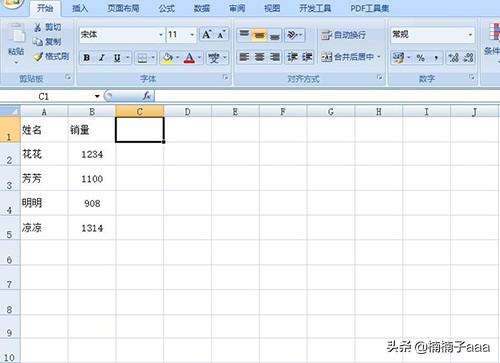The height and width of the screenshot is (363, 500).
Task: Click the decrease font size icon
Action: coord(221,34)
